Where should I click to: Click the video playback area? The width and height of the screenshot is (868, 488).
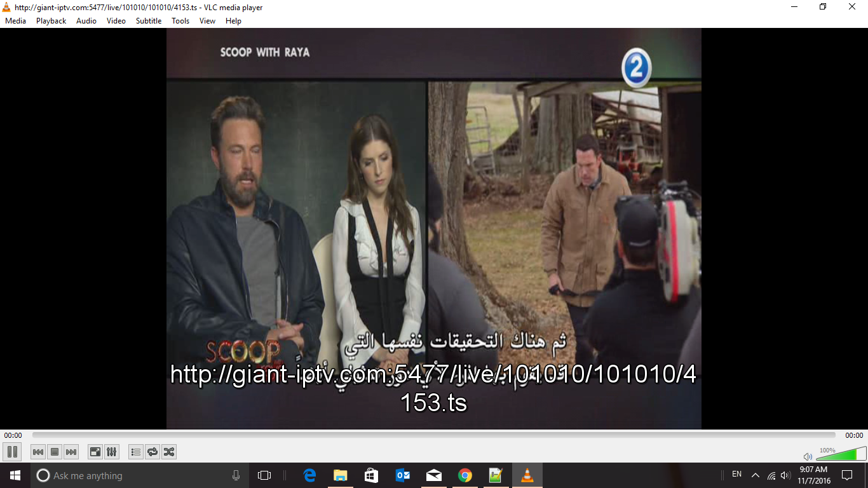pyautogui.click(x=434, y=229)
